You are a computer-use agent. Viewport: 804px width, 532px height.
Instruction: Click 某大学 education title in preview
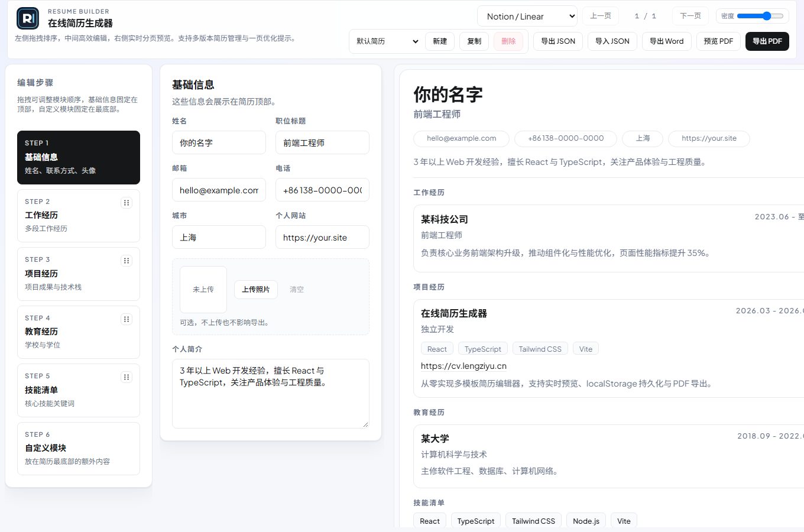[435, 439]
